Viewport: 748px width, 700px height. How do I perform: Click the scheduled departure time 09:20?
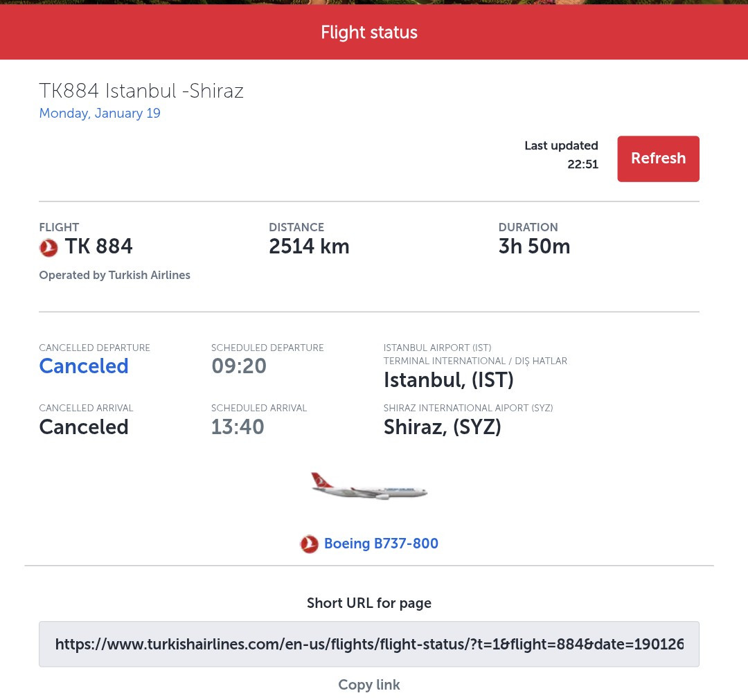pyautogui.click(x=239, y=366)
